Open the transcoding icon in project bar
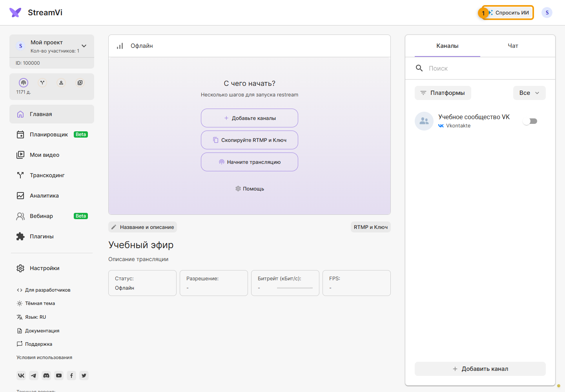 pyautogui.click(x=42, y=83)
